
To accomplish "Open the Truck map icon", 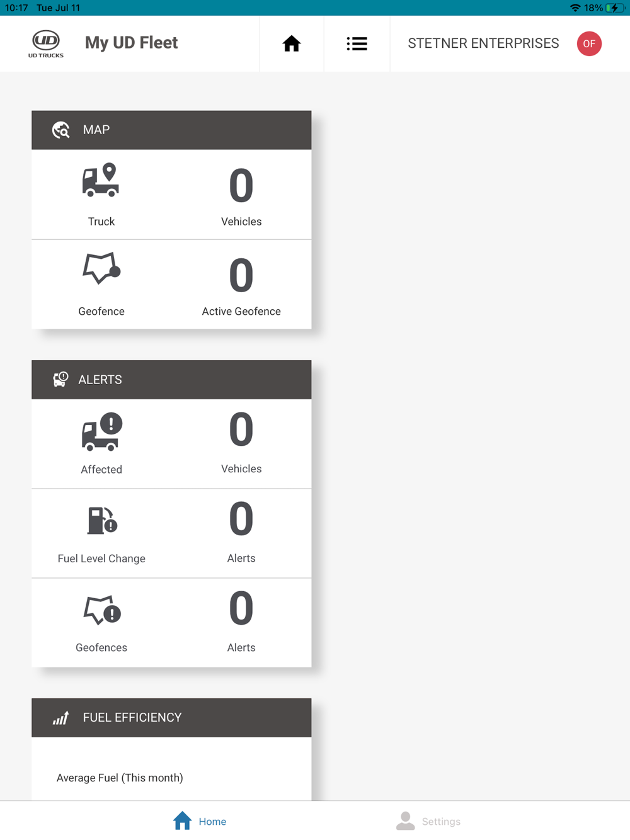I will [x=101, y=180].
